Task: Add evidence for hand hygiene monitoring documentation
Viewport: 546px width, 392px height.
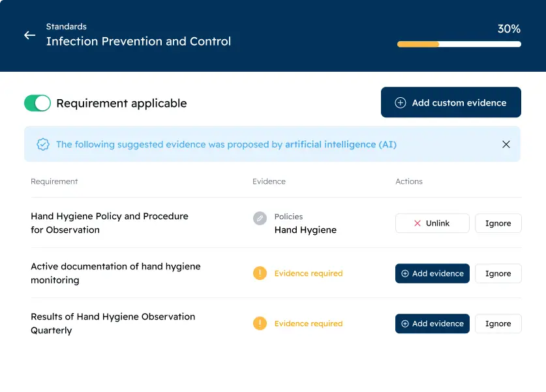Action: tap(432, 273)
